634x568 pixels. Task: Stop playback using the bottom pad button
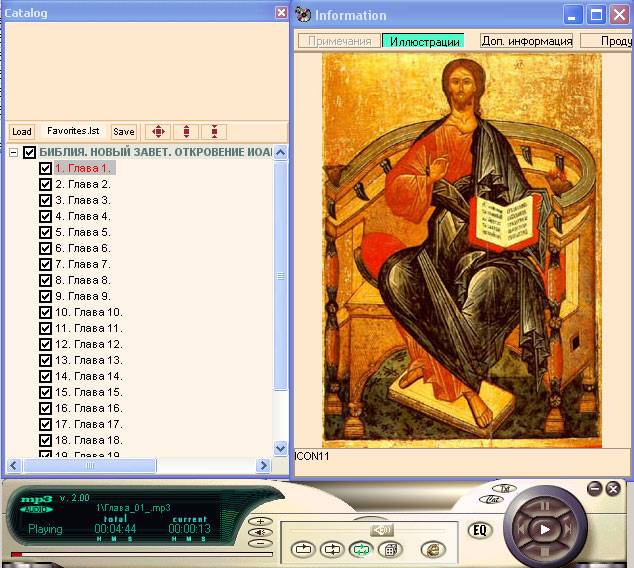coord(545,552)
